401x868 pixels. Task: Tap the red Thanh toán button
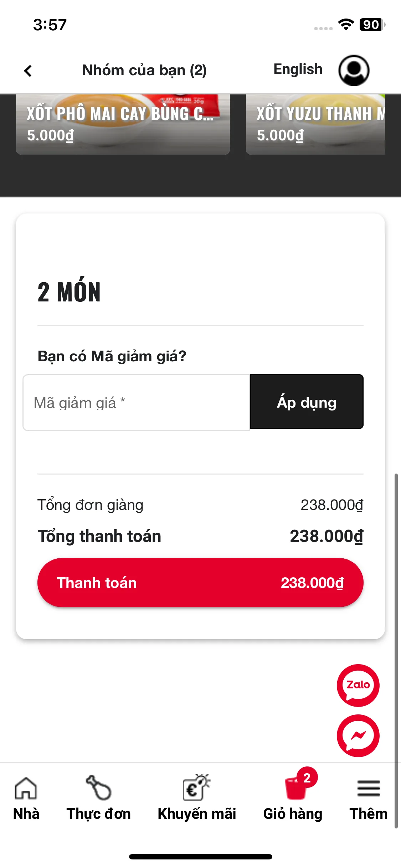pyautogui.click(x=200, y=583)
